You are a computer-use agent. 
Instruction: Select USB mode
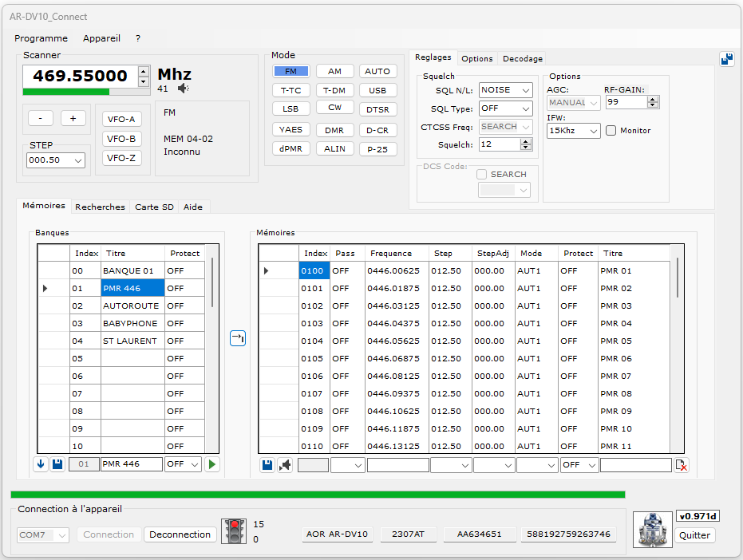[x=377, y=90]
